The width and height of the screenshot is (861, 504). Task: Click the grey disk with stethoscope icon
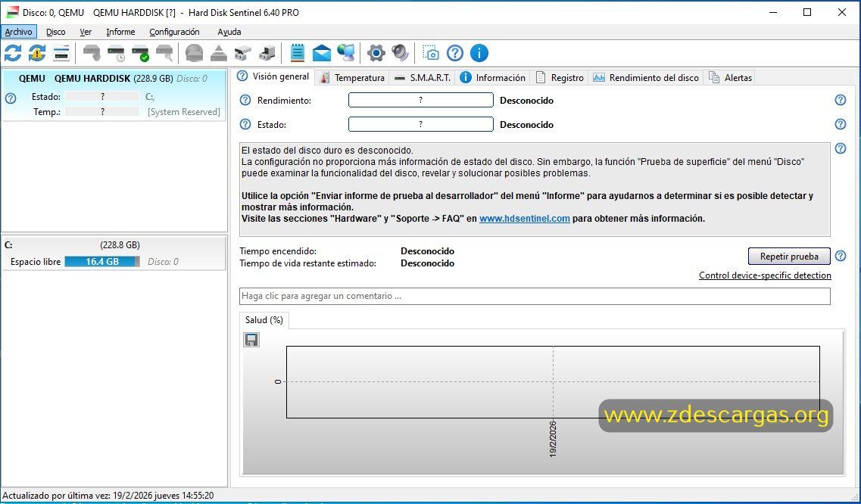92,53
